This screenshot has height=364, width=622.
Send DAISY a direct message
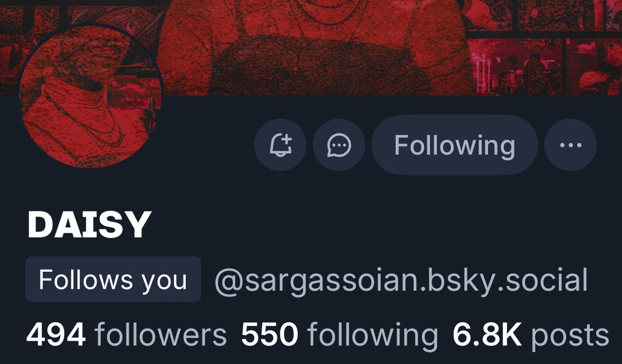[x=339, y=145]
